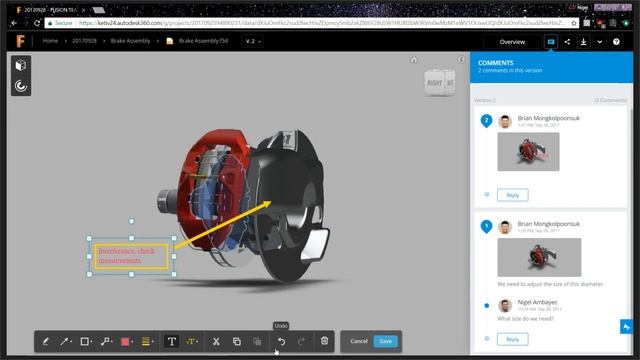
Task: Open the model browser cube icon
Action: pos(21,65)
